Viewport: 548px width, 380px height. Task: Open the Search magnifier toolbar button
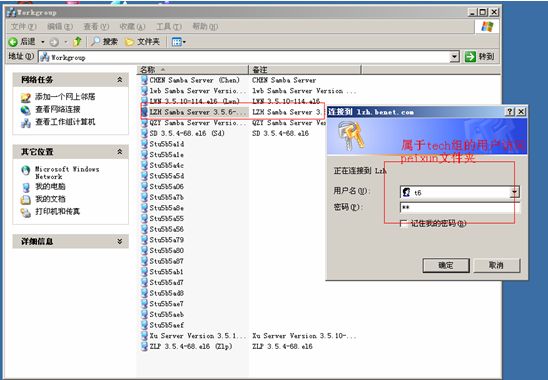[x=104, y=42]
